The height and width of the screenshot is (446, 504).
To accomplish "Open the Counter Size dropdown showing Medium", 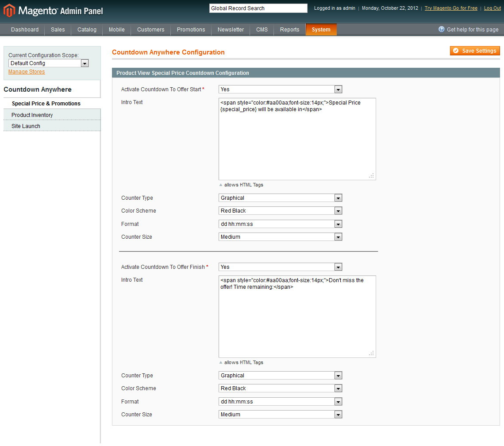I will click(x=338, y=237).
